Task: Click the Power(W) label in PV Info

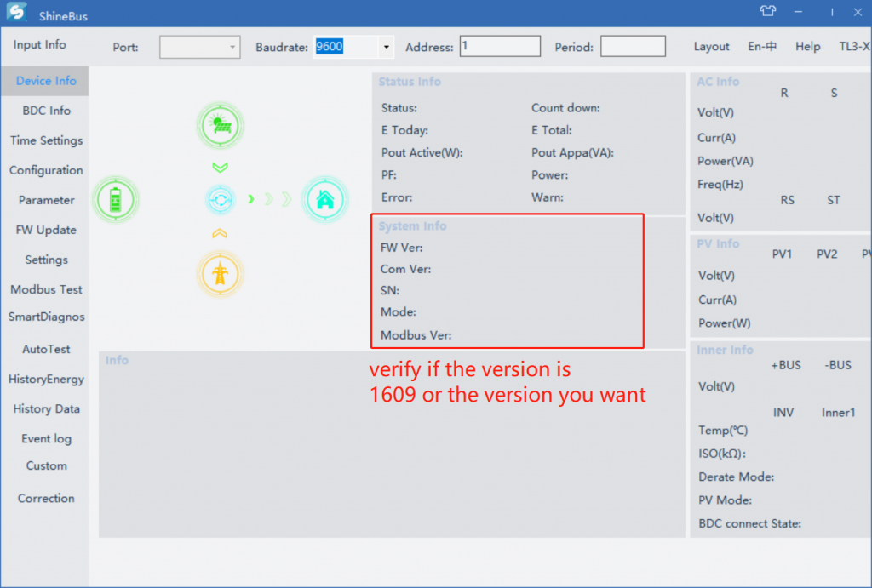Action: [724, 323]
